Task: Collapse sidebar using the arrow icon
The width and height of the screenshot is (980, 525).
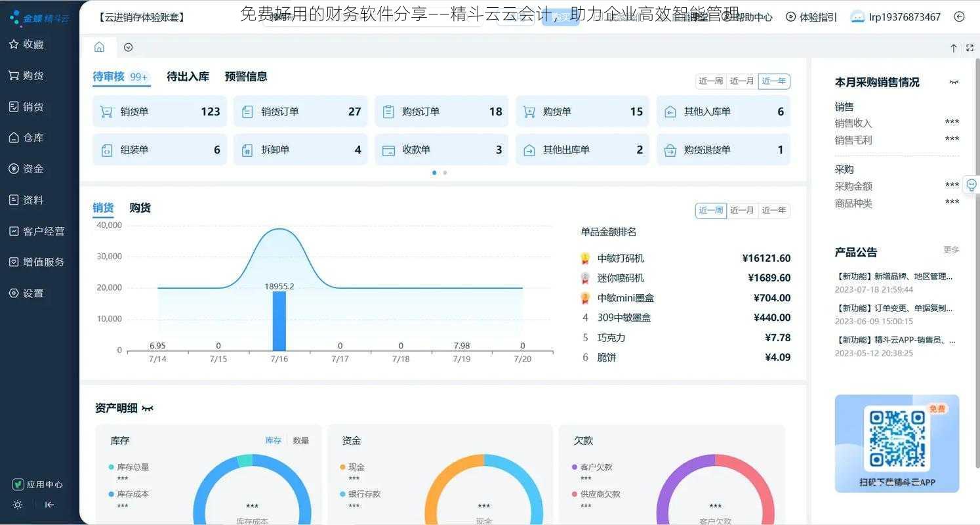Action: tap(49, 505)
